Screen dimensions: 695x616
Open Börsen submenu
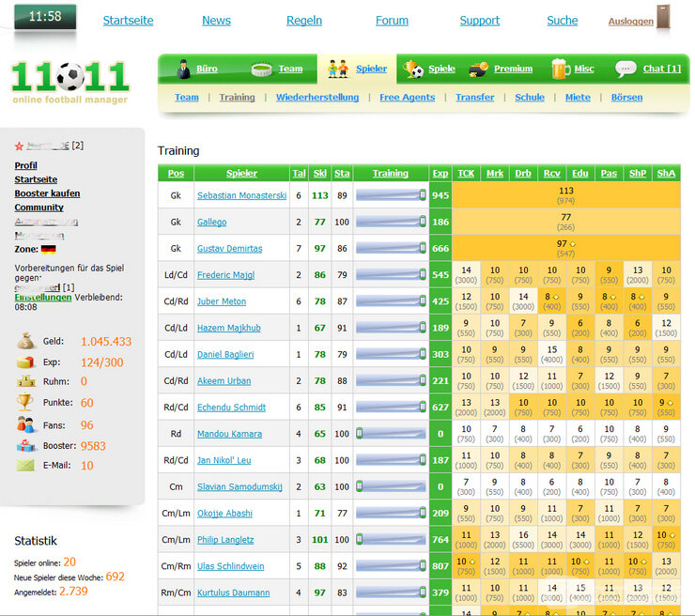click(x=626, y=98)
